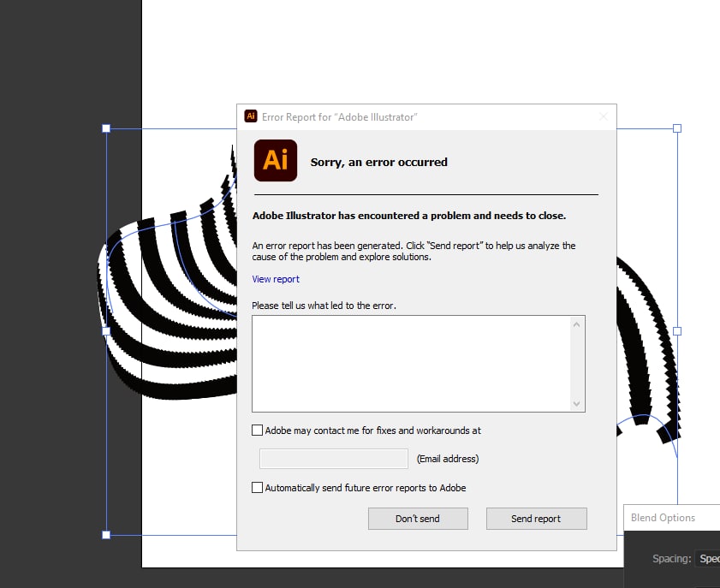Click the Illustrator icon in dialog title bar
Image resolution: width=720 pixels, height=588 pixels.
[251, 116]
